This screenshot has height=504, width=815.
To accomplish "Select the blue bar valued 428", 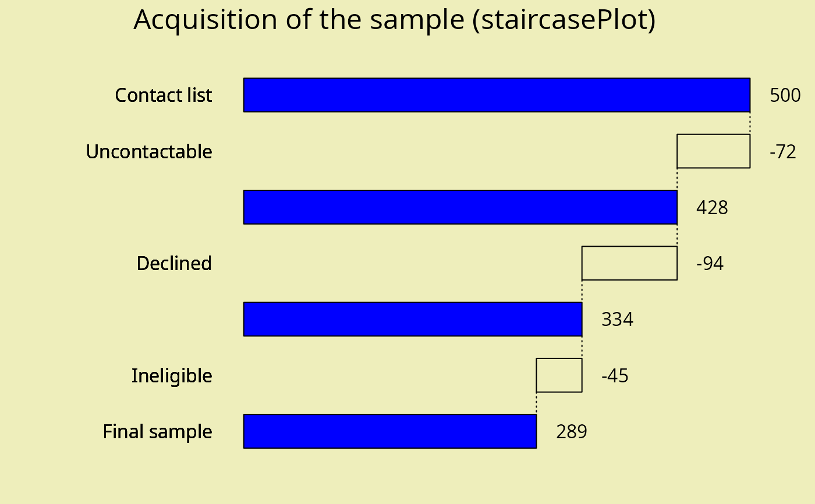I will coord(460,207).
